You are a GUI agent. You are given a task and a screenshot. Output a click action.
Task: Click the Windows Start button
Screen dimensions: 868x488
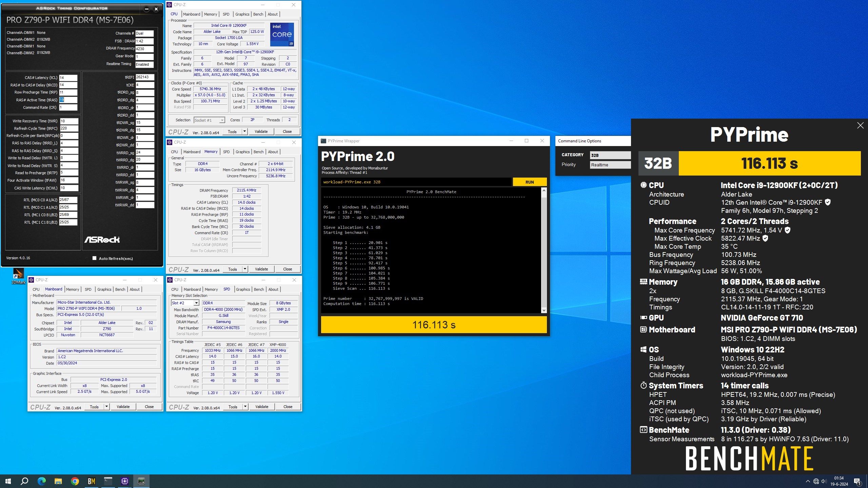click(8, 481)
